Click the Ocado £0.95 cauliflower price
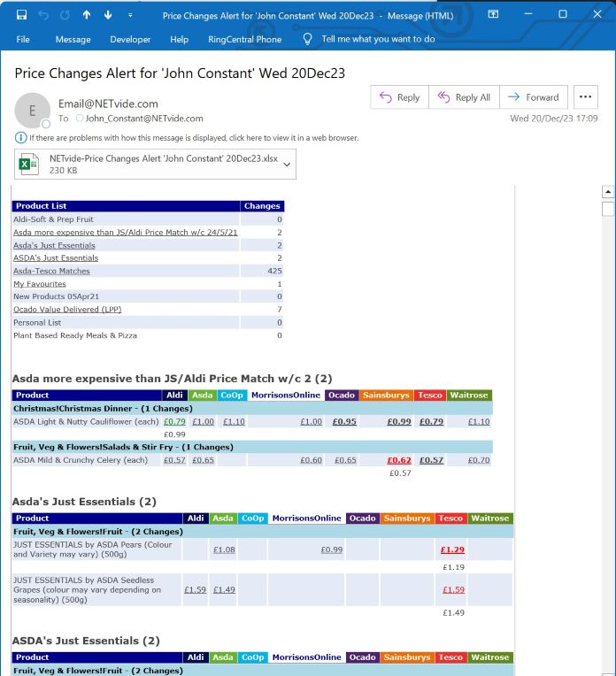 344,422
